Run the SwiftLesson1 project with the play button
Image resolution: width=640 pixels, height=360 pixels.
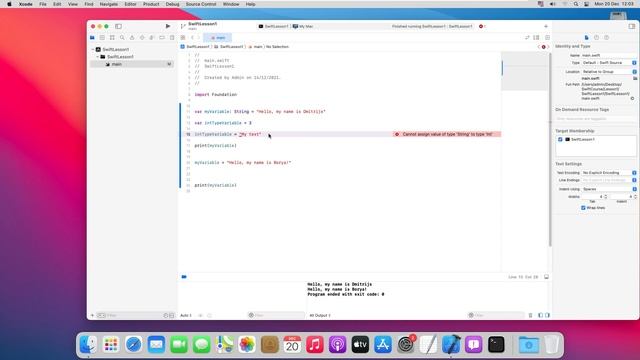coord(167,26)
